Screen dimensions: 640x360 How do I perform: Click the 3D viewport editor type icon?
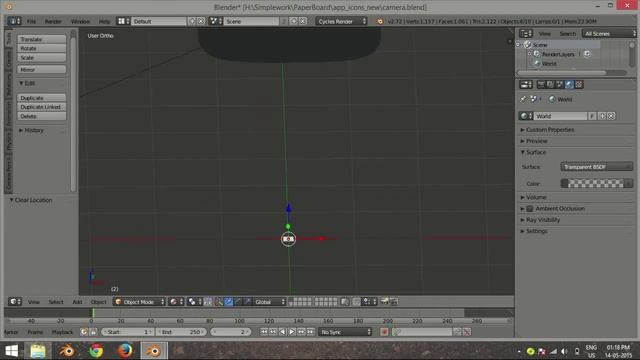point(15,302)
